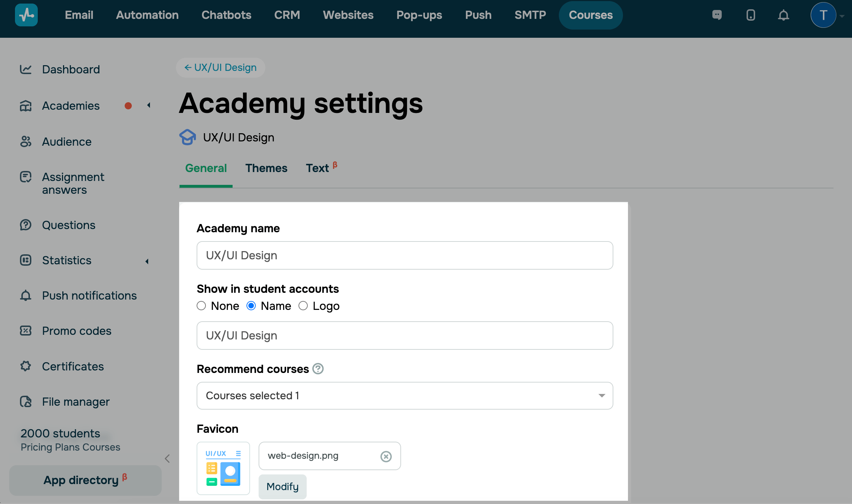The width and height of the screenshot is (852, 504).
Task: Click the SendPulse logo icon
Action: [x=26, y=15]
